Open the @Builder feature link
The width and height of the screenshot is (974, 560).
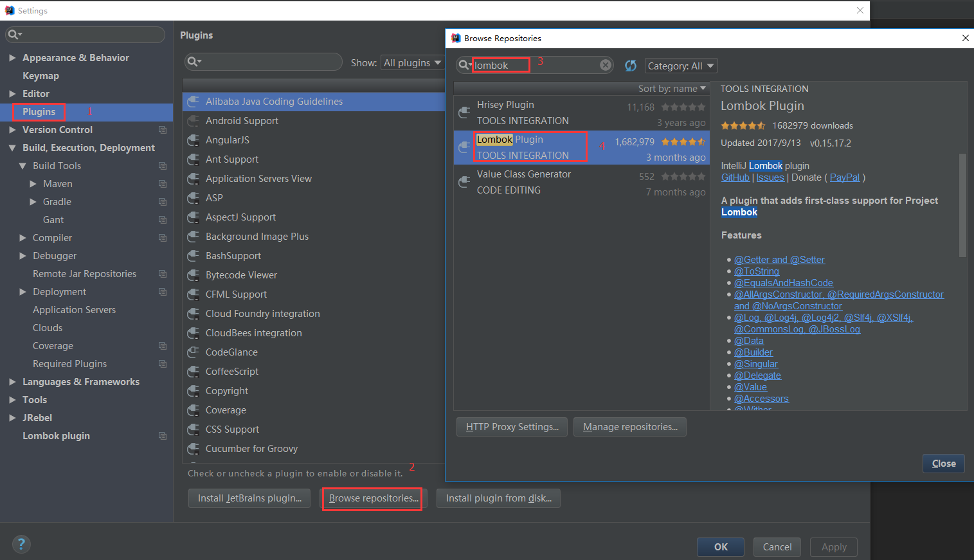click(x=753, y=352)
